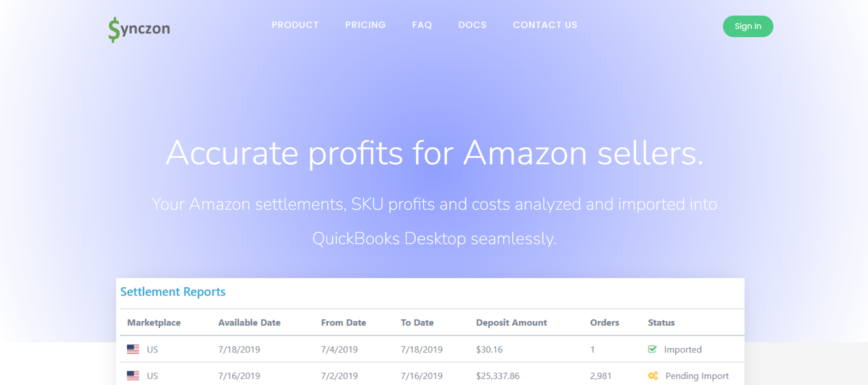868x385 pixels.
Task: Open the Docs navigation link
Action: pos(472,25)
